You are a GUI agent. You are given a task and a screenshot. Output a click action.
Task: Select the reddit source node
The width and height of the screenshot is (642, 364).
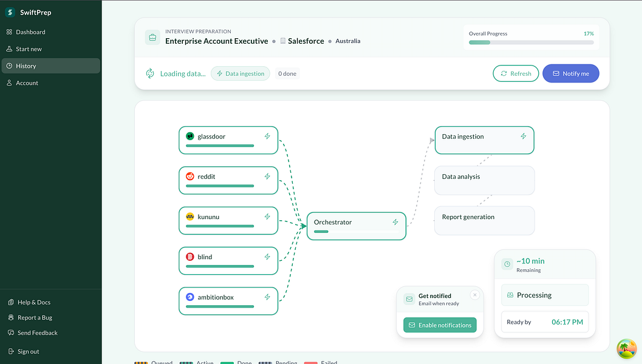[228, 180]
